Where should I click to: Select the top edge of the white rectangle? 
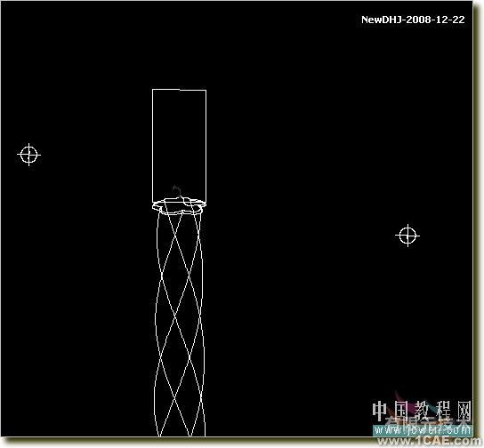(179, 90)
